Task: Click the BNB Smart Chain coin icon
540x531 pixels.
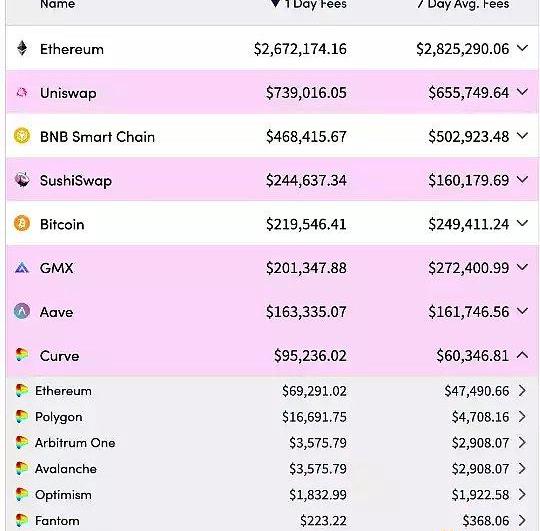Action: click(x=22, y=136)
